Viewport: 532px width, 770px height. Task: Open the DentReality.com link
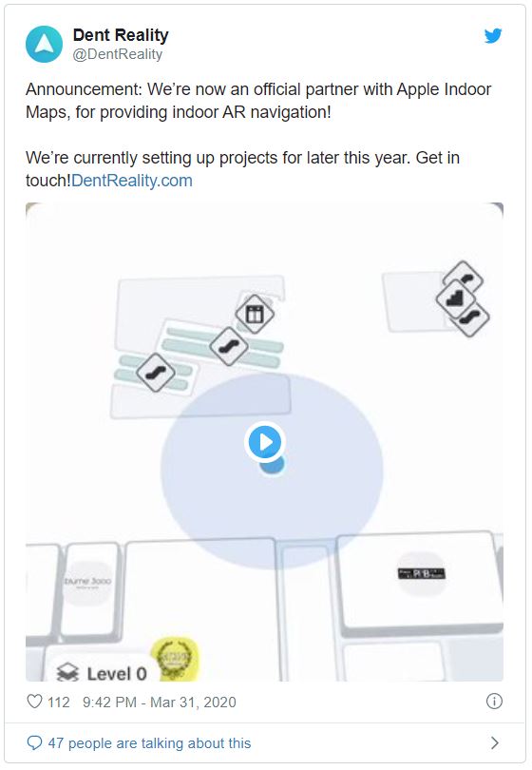(132, 181)
